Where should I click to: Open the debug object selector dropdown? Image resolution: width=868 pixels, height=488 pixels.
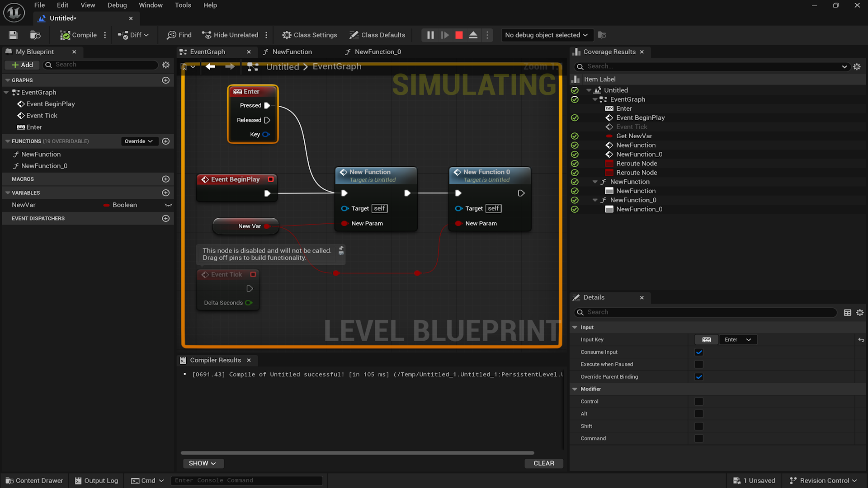(x=546, y=35)
